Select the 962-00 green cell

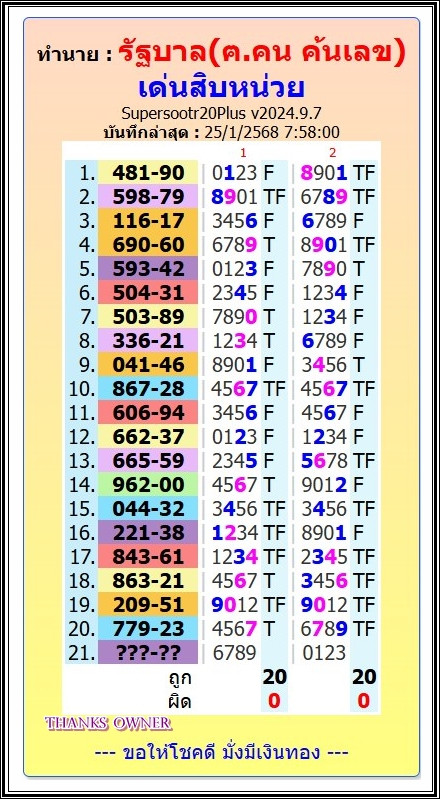click(148, 485)
